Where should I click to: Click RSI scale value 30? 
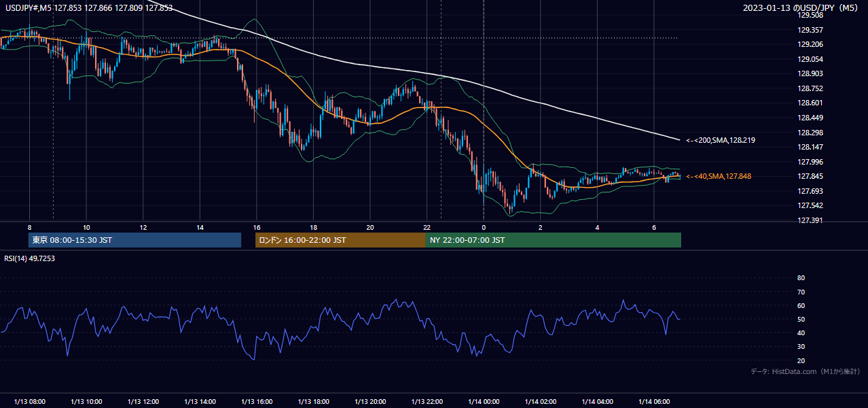click(801, 347)
